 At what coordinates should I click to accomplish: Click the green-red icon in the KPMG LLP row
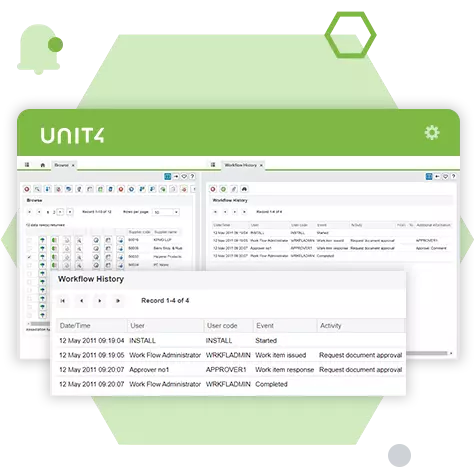point(54,240)
